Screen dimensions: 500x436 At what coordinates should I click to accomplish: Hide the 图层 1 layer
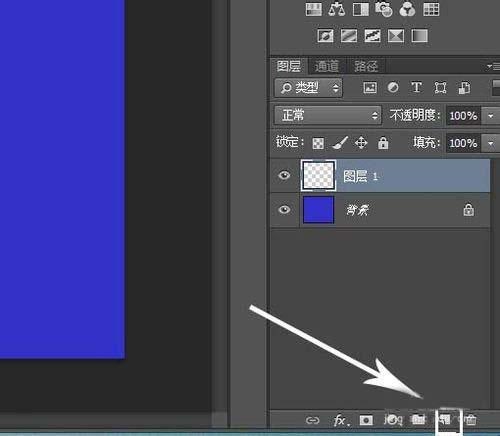tap(284, 175)
